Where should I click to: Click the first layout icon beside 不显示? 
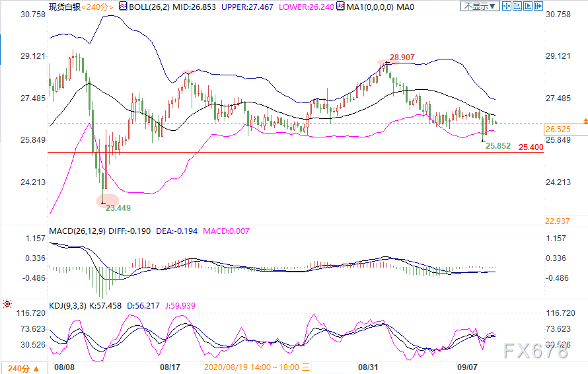click(x=505, y=6)
